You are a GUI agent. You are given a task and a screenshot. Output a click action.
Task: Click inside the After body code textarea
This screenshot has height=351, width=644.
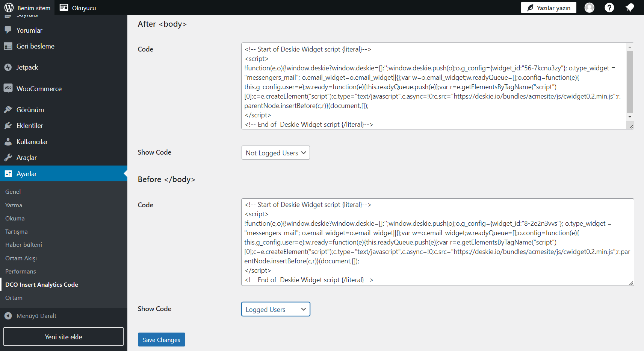pos(434,86)
